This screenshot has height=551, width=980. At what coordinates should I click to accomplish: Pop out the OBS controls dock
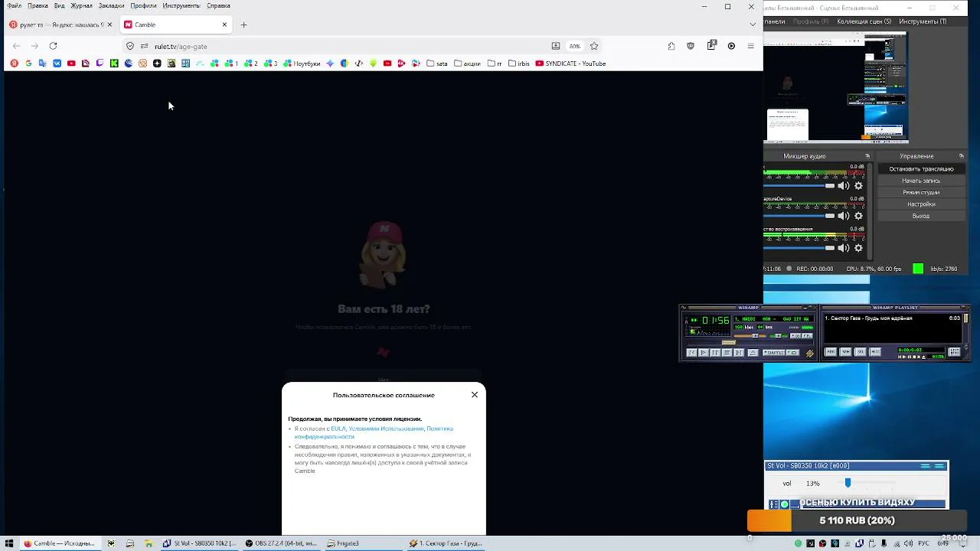[962, 156]
